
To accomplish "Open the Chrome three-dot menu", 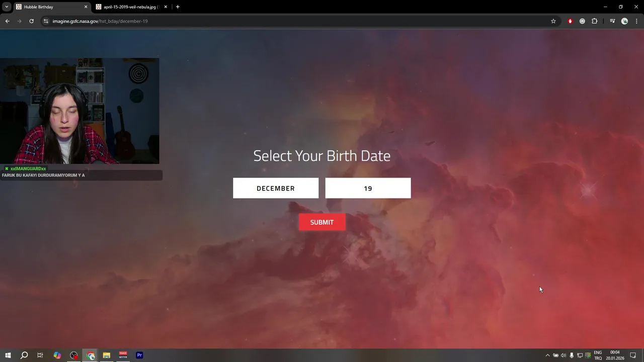I will tap(636, 21).
